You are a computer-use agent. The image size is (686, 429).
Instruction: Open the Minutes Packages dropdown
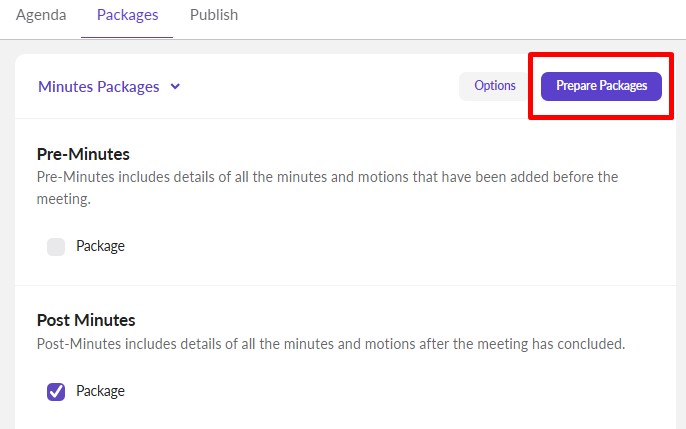point(98,87)
